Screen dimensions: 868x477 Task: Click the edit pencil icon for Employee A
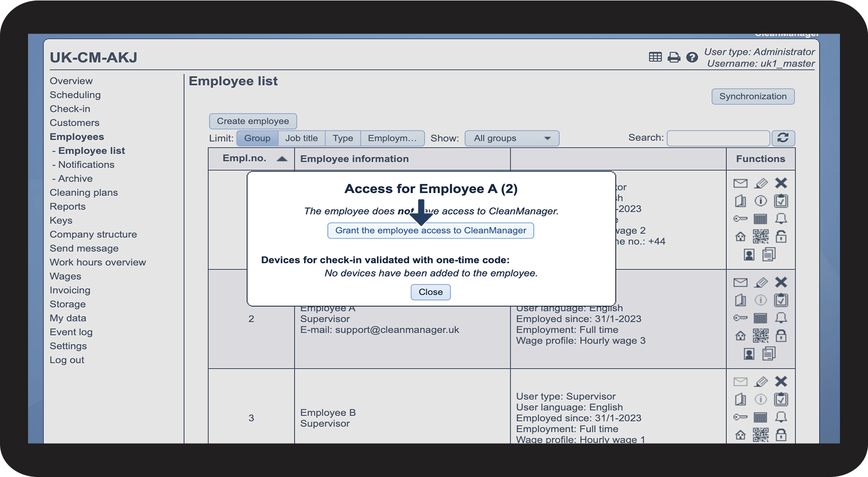pyautogui.click(x=761, y=282)
